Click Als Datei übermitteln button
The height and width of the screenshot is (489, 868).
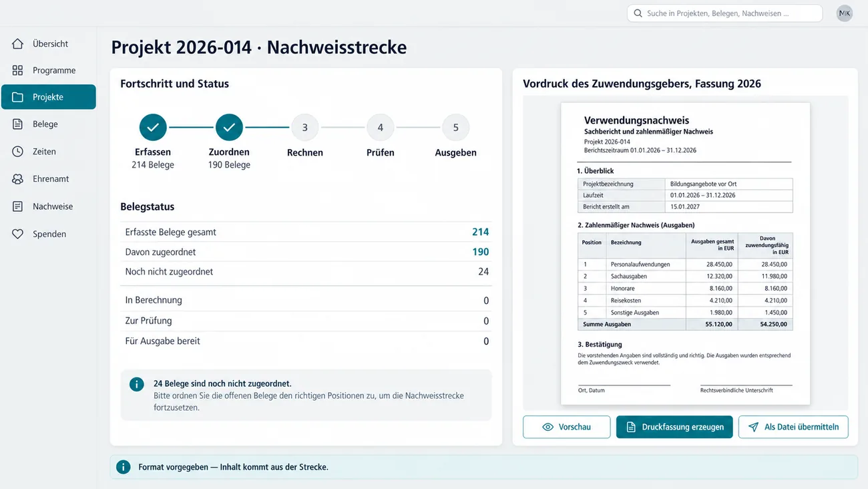[x=793, y=427]
